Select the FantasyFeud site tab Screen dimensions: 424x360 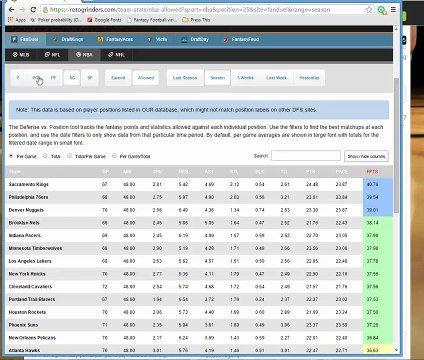(241, 39)
